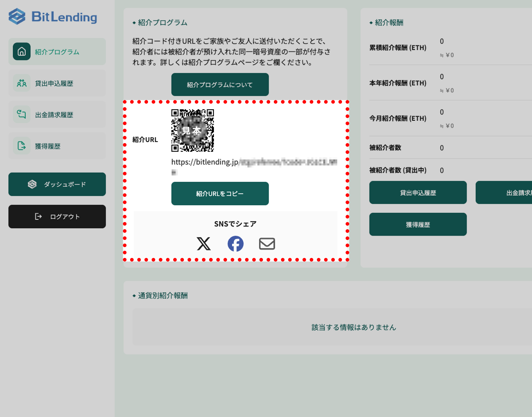Click the 該当する情報はありません message
Viewport: 532px width, 417px height.
pos(354,327)
